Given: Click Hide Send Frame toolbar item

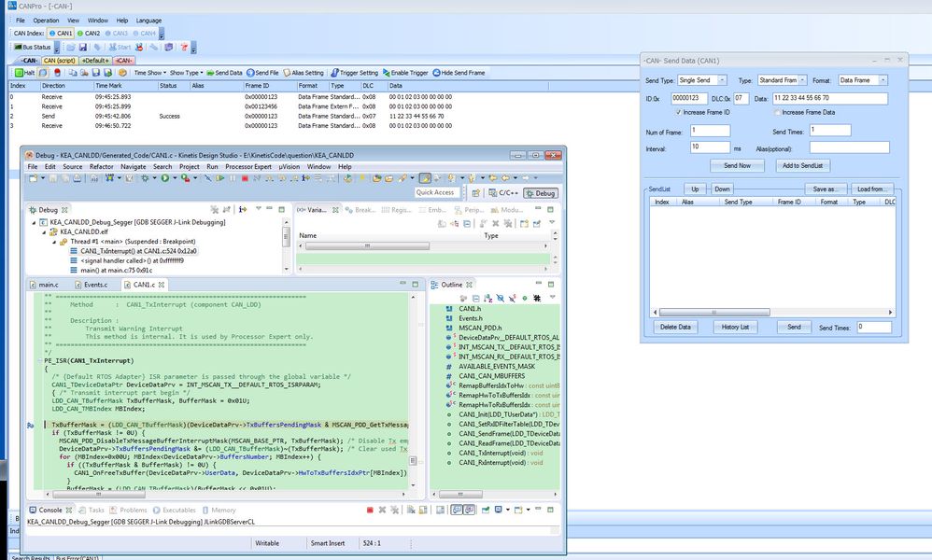Looking at the screenshot, I should point(459,73).
